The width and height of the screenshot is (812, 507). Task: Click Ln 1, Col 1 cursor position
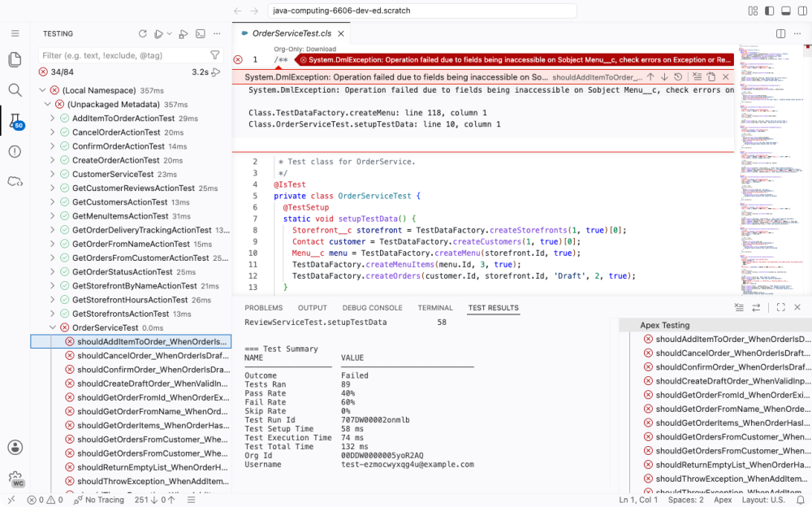[x=638, y=500]
